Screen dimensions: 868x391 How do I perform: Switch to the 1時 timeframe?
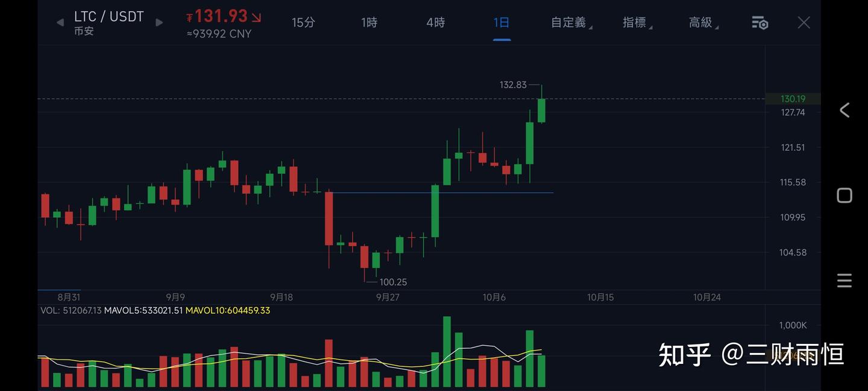tap(368, 22)
